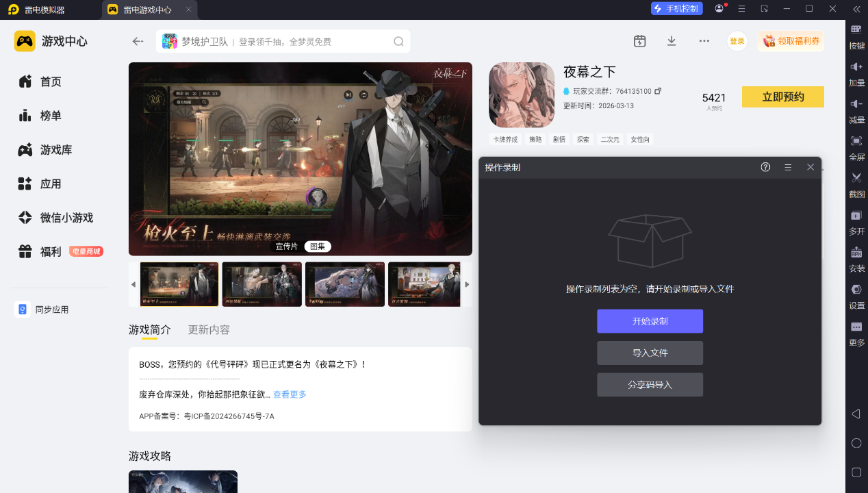Open the 更新内容 tab
The width and height of the screenshot is (868, 493).
(209, 329)
